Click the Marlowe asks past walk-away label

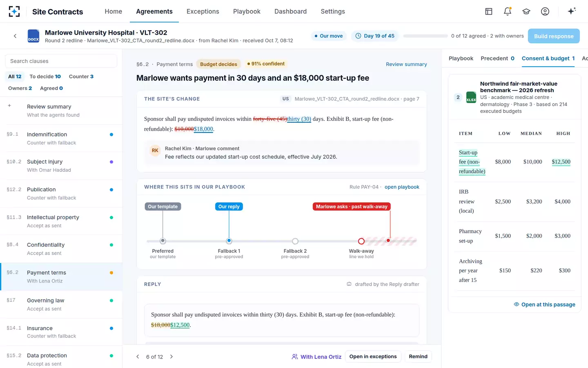coord(352,206)
